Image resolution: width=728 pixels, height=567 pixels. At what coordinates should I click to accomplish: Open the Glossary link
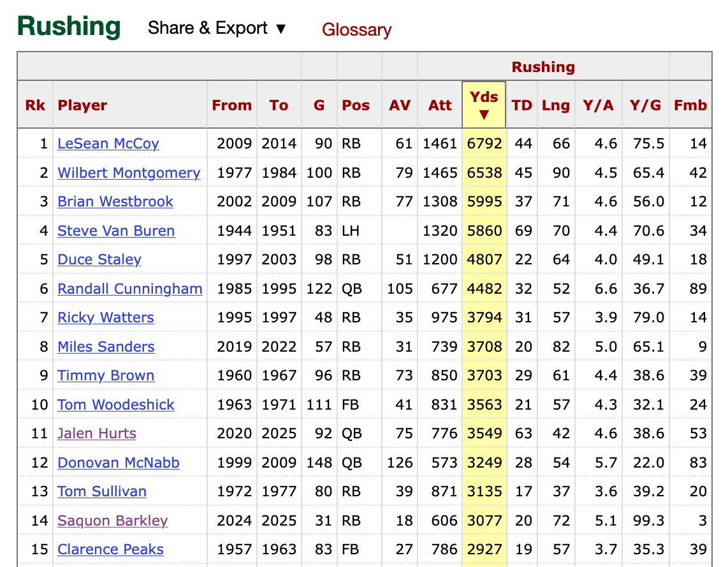(356, 30)
